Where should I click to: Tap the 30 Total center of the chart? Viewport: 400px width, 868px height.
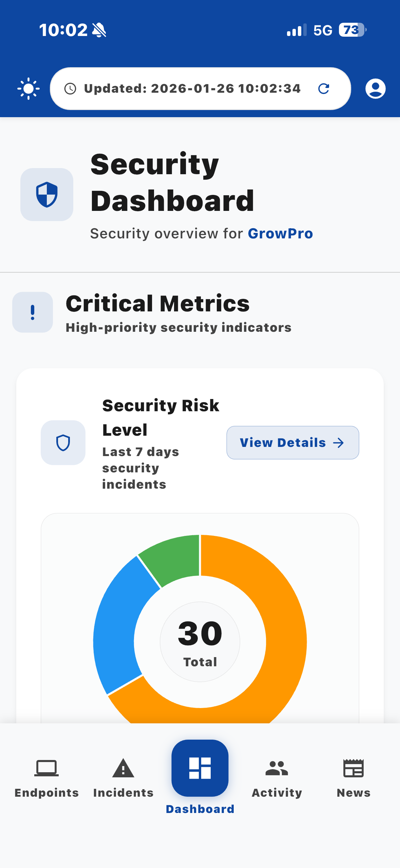(200, 642)
